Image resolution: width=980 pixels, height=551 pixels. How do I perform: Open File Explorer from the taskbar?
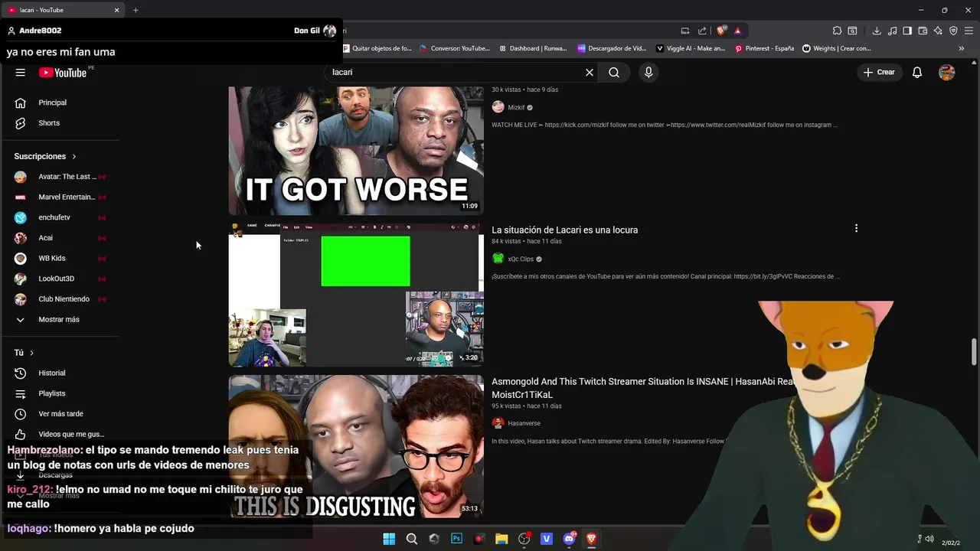501,539
